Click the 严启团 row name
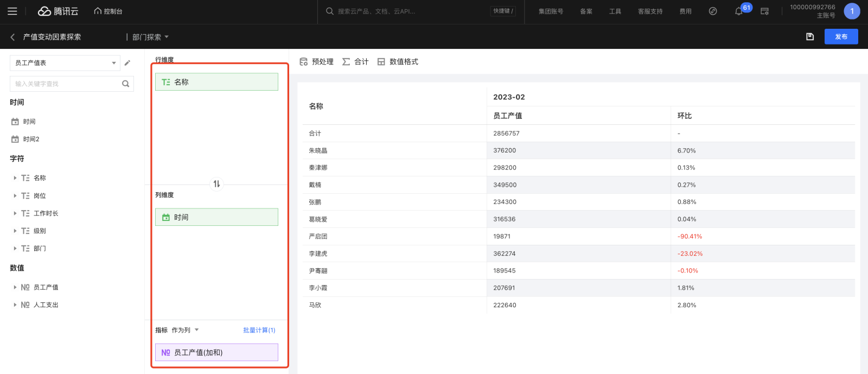The width and height of the screenshot is (868, 374). pyautogui.click(x=318, y=236)
